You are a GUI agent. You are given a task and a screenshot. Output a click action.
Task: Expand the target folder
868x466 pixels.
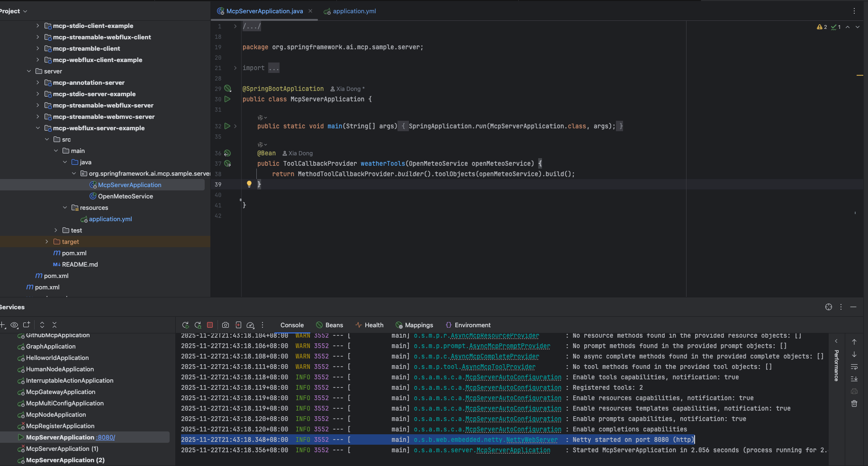47,242
